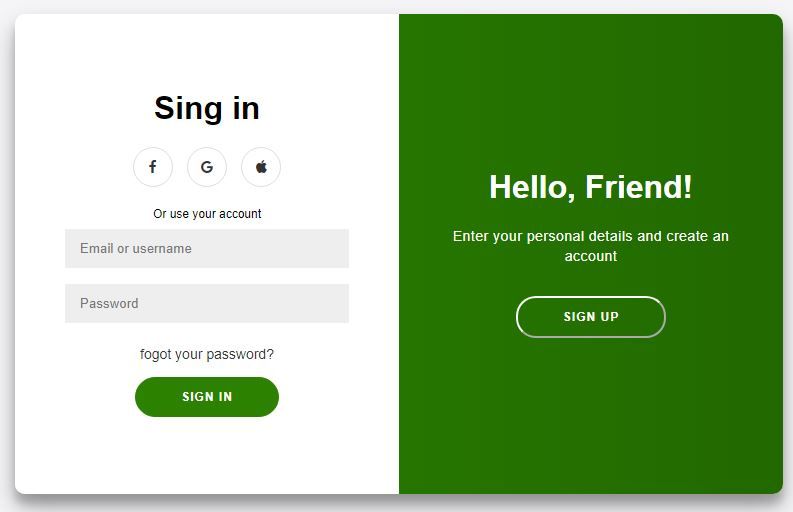Open the fogot your password link
The height and width of the screenshot is (512, 793).
(207, 354)
